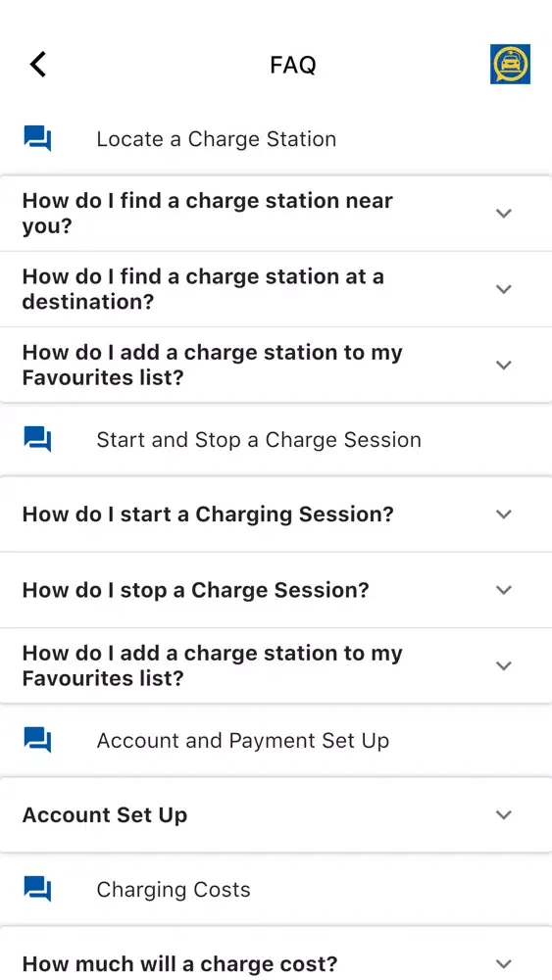Image resolution: width=552 pixels, height=980 pixels.
Task: Select the Charging Costs section heading
Action: tap(174, 890)
